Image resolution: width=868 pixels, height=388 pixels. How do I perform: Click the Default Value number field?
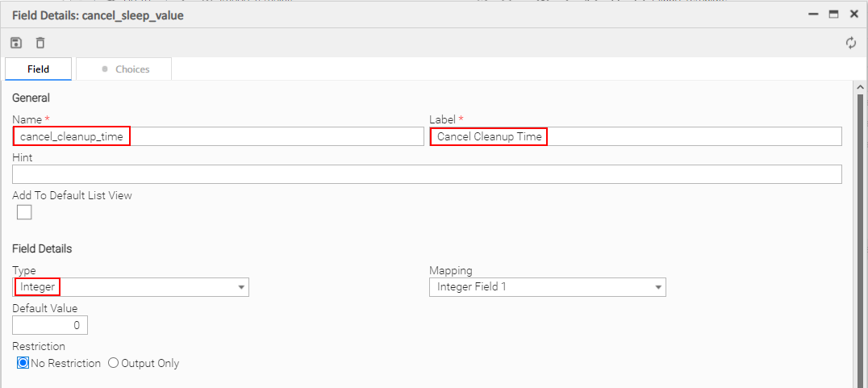50,325
